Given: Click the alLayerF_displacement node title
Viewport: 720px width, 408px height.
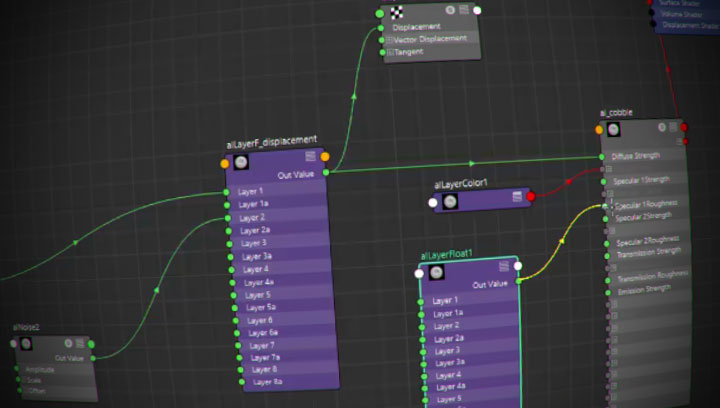Looking at the screenshot, I should click(271, 141).
